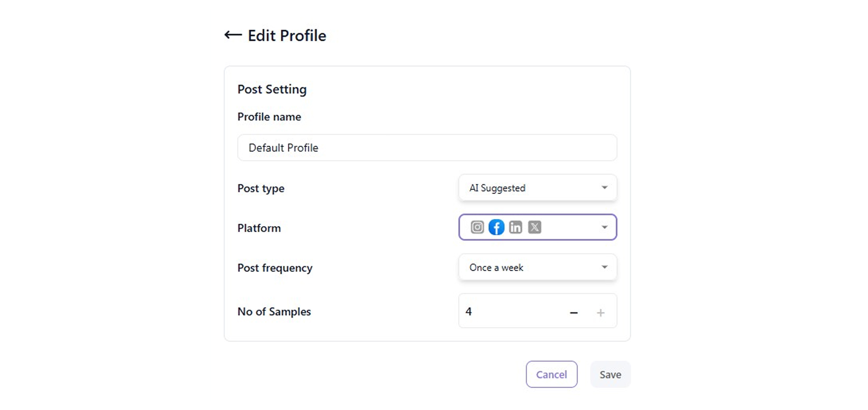The height and width of the screenshot is (410, 868).
Task: Click the Post type label
Action: click(261, 188)
